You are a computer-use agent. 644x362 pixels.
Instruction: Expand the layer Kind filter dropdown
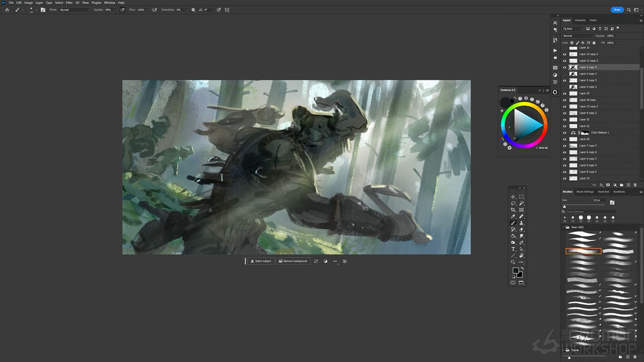(x=573, y=29)
